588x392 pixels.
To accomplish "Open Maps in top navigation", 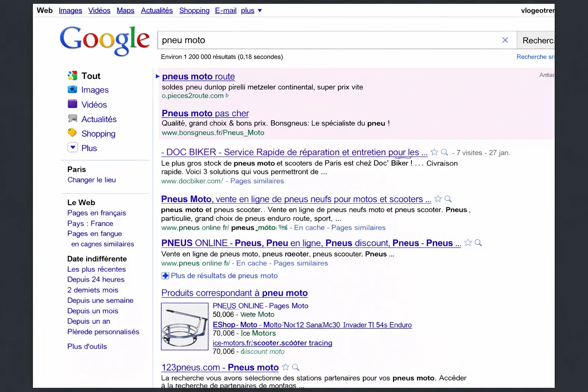I will [126, 10].
